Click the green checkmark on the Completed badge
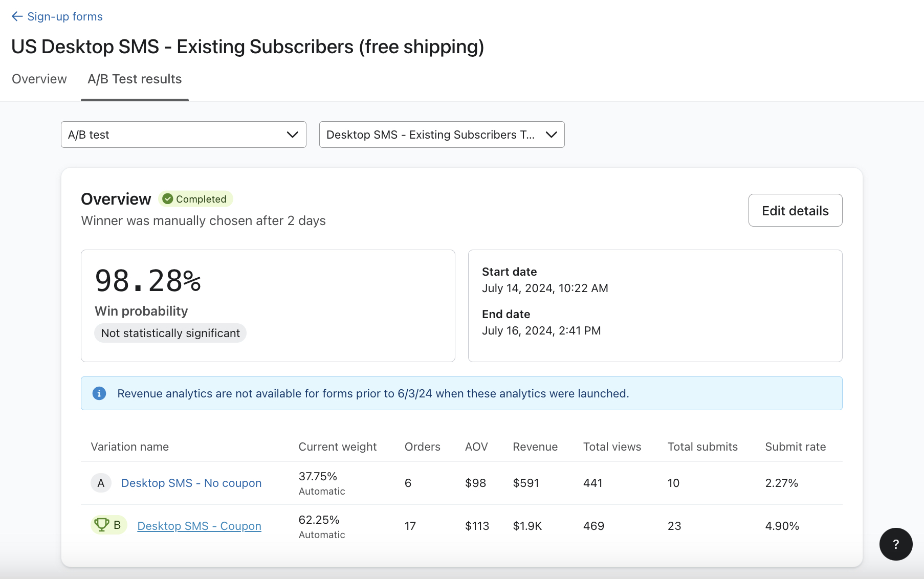Screen dimensions: 924x579 168,199
